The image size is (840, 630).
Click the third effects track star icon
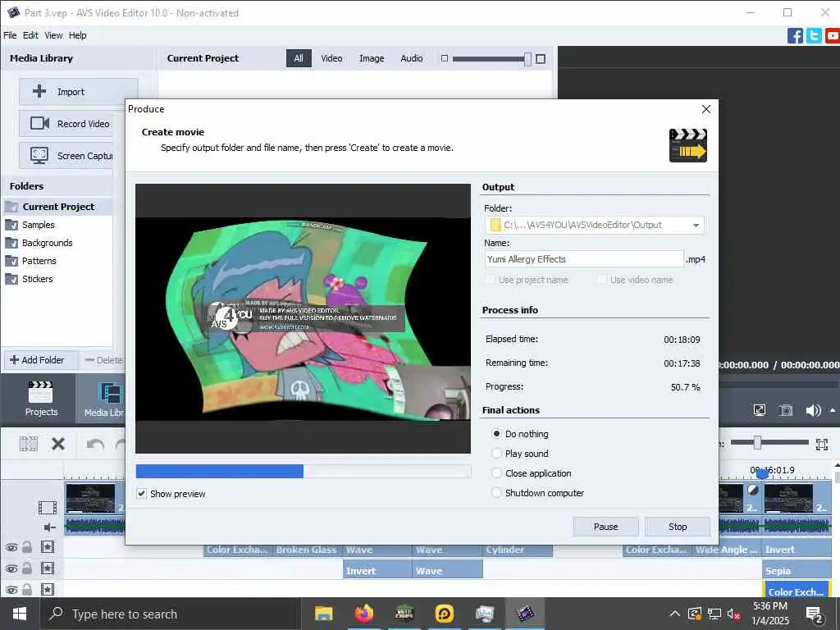tap(48, 589)
